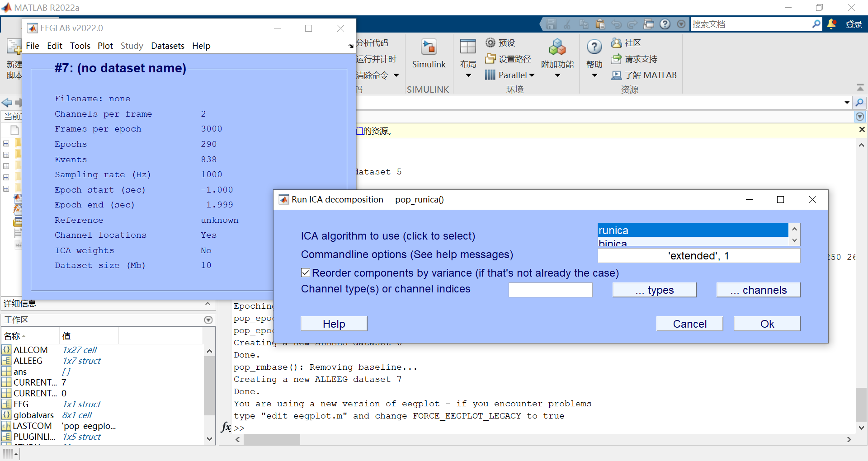The height and width of the screenshot is (461, 868).
Task: Click 设置路径 set path button
Action: coord(508,59)
